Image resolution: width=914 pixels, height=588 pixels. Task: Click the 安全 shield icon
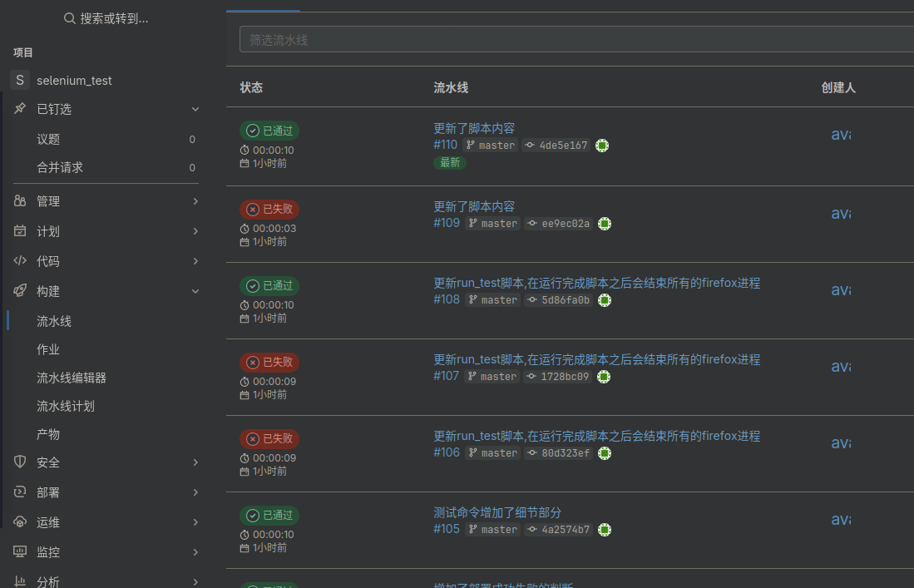(20, 462)
